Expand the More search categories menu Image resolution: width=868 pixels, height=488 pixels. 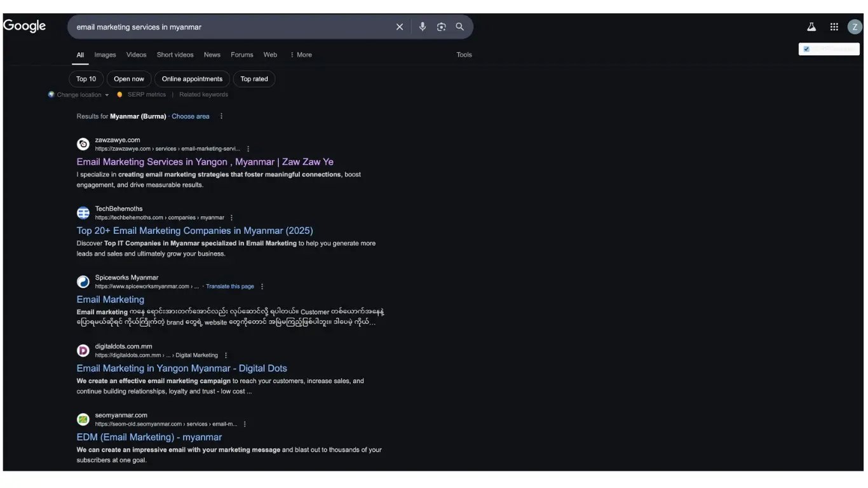(x=301, y=55)
